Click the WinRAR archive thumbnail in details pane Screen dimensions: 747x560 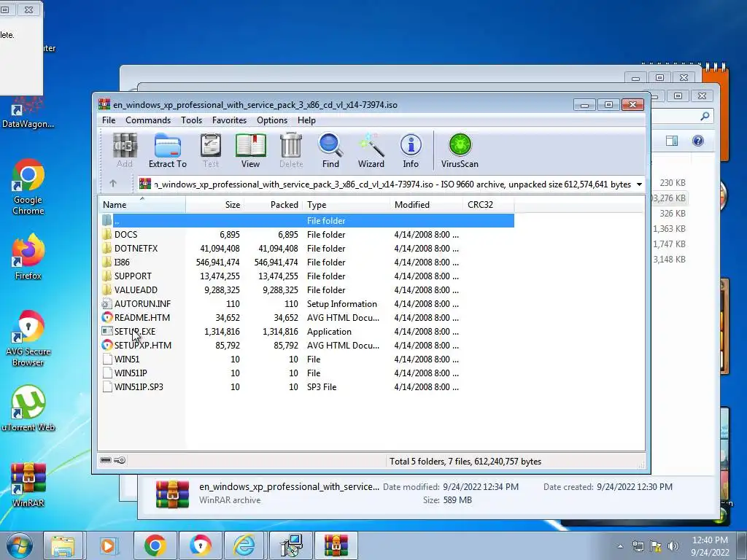click(x=172, y=494)
